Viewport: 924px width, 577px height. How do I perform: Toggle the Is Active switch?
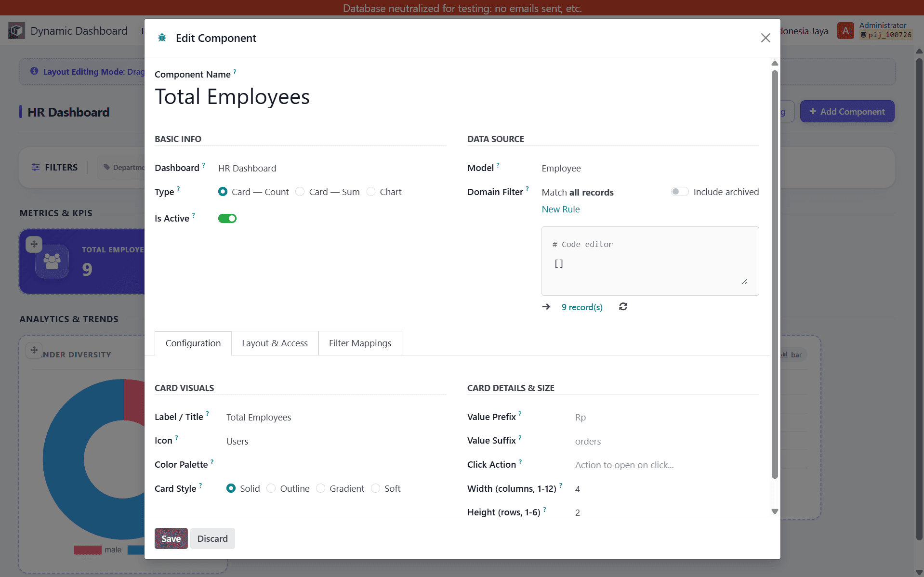(227, 219)
